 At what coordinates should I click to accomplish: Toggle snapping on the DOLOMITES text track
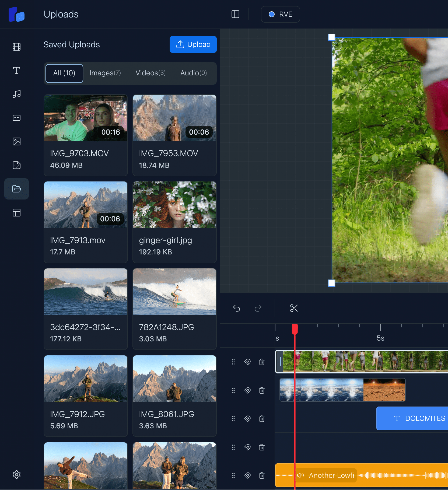[x=247, y=419]
